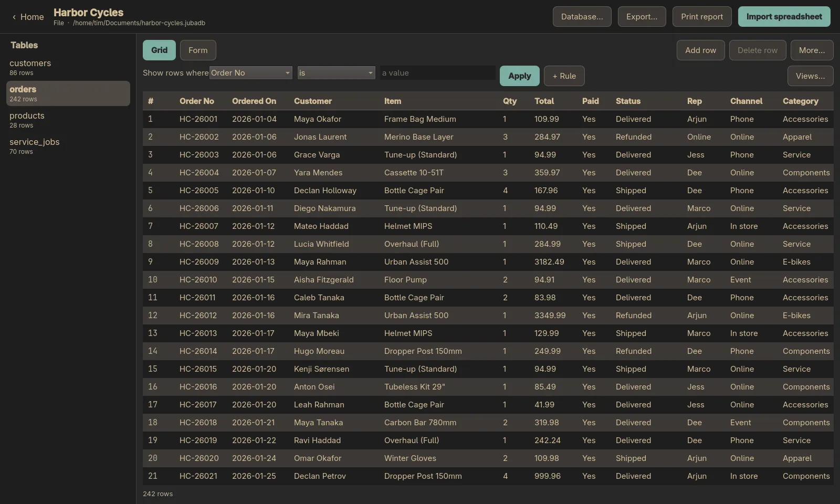The image size is (840, 504).
Task: Open the More... menu
Action: pos(812,50)
